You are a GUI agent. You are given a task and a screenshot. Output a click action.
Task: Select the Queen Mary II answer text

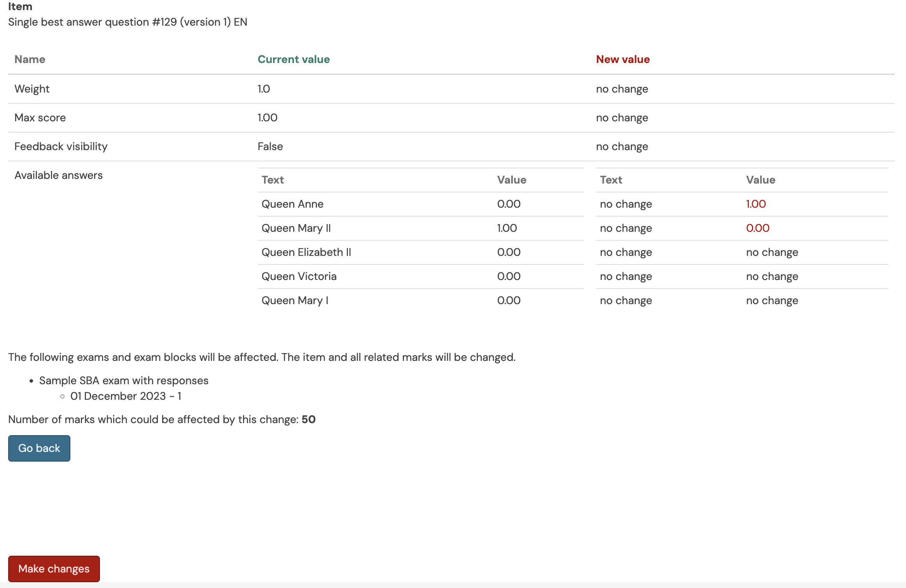(x=296, y=228)
